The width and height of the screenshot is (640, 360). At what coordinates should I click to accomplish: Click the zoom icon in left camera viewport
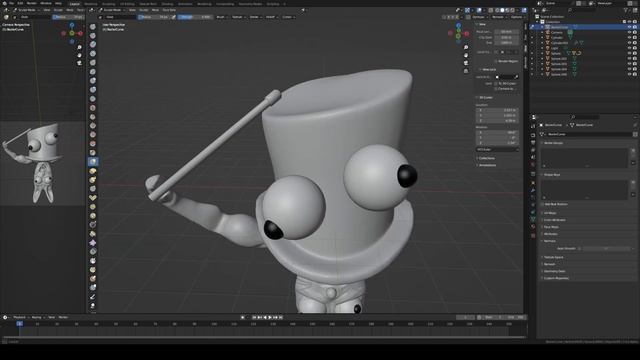[79, 48]
